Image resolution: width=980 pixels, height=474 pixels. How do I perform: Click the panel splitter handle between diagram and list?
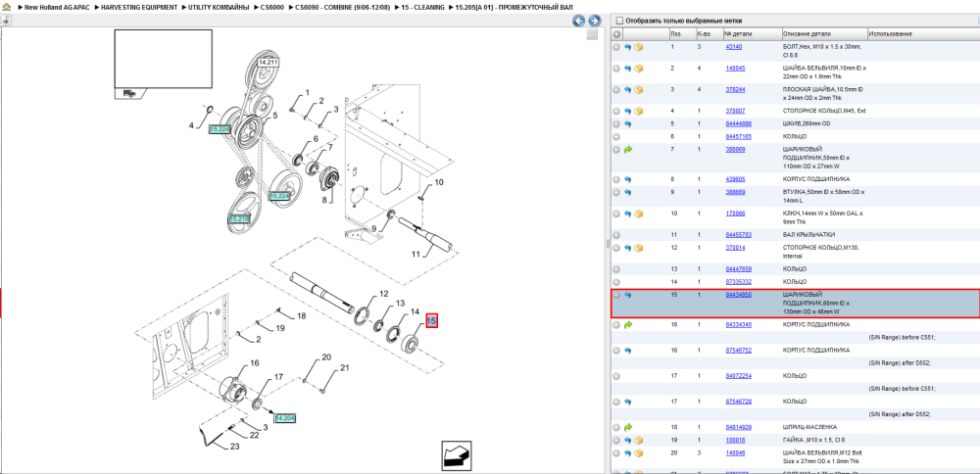click(x=608, y=244)
